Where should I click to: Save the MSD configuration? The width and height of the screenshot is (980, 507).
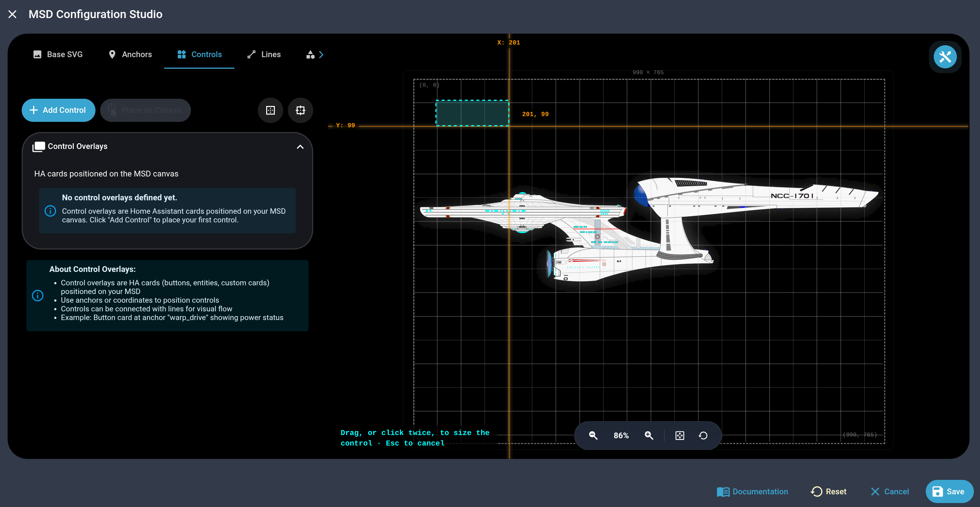[x=950, y=492]
